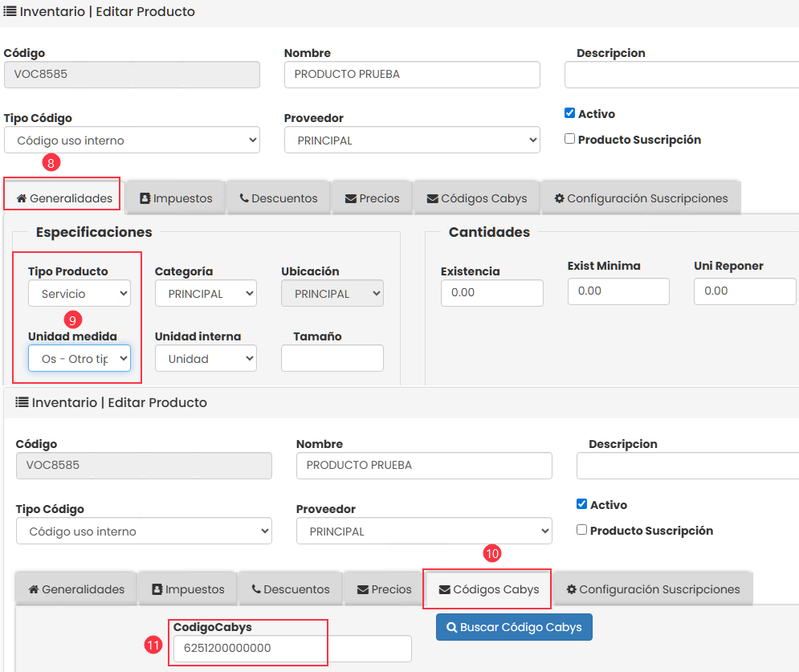The height and width of the screenshot is (672, 799).
Task: Open the Unidad interna dropdown
Action: pyautogui.click(x=206, y=359)
